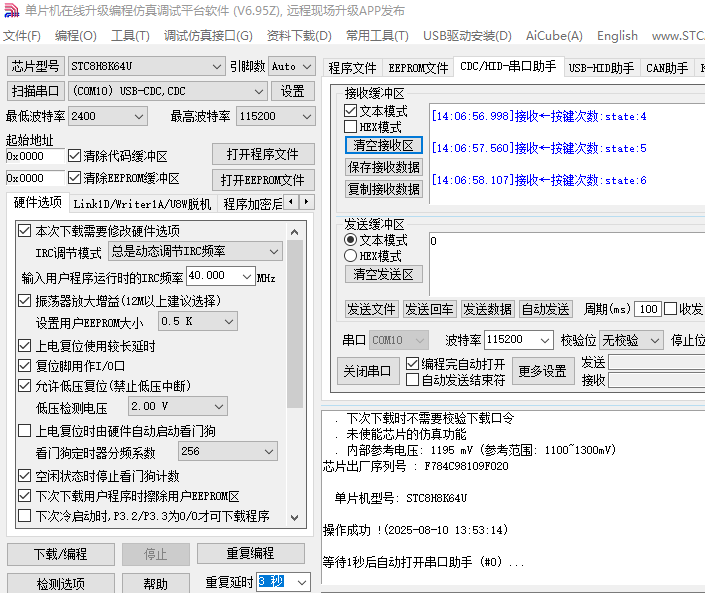The height and width of the screenshot is (593, 705).
Task: Click the STC app logo icon in title bar
Action: point(12,10)
